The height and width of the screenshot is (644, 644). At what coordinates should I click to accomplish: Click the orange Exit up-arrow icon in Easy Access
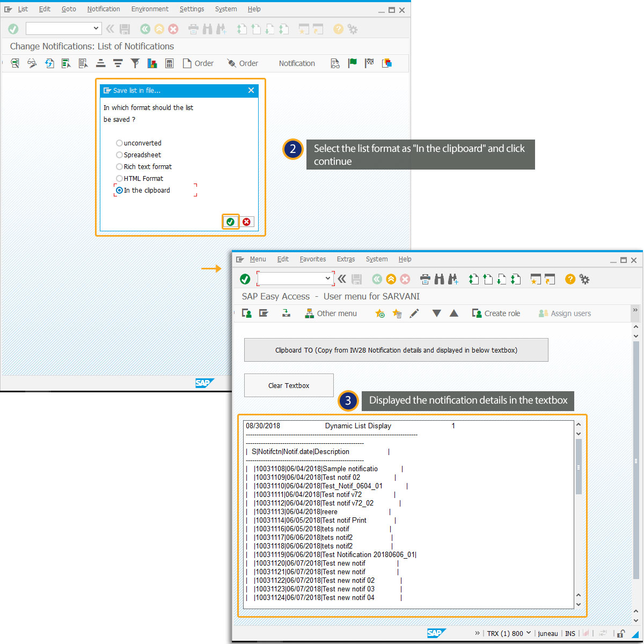click(391, 279)
